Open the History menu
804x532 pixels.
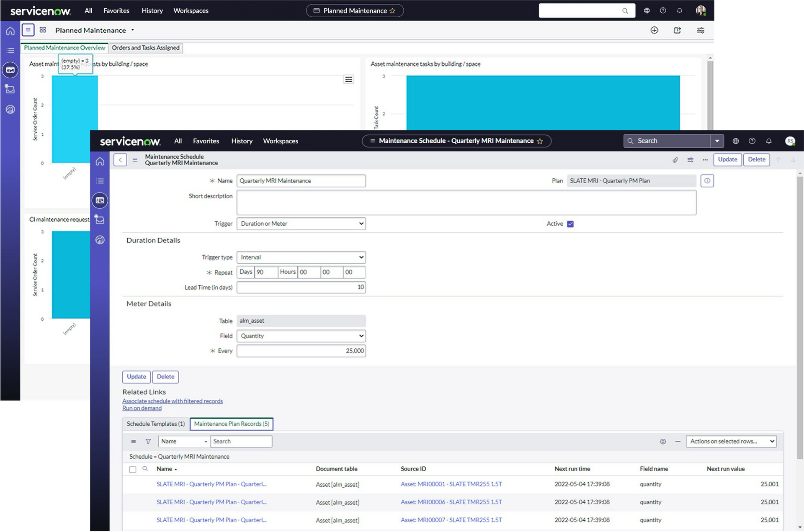click(242, 141)
